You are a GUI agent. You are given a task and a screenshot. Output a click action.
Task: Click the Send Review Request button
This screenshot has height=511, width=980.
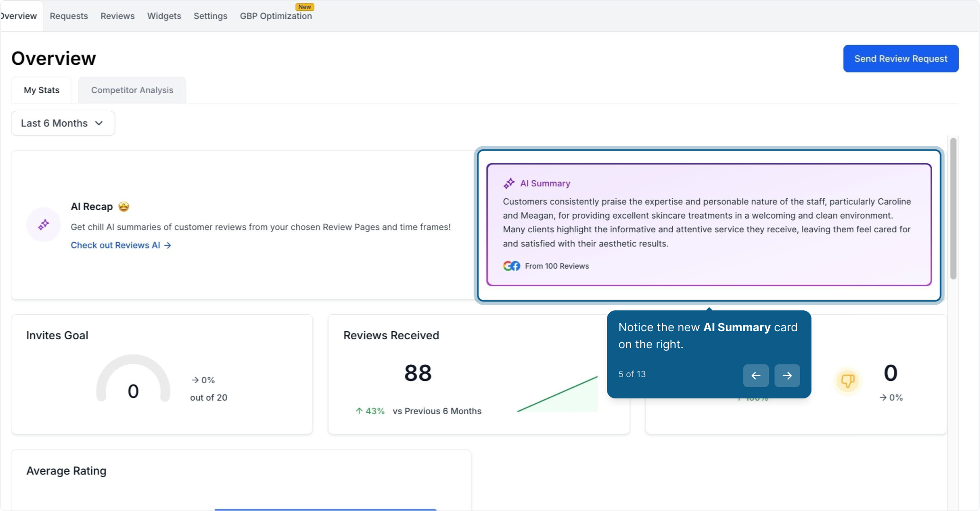900,59
